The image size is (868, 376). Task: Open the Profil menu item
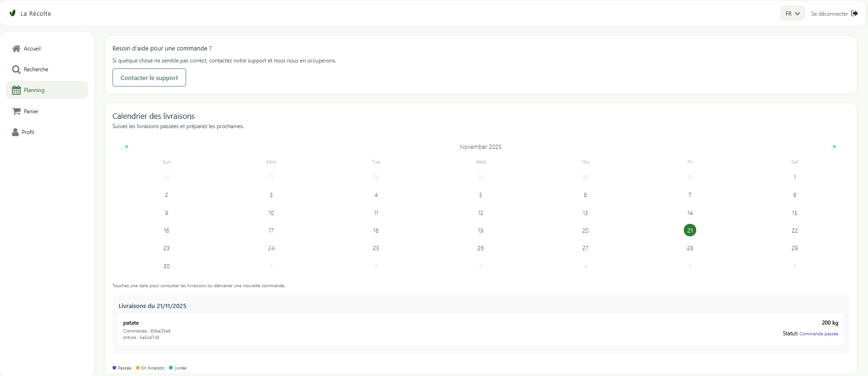(28, 132)
